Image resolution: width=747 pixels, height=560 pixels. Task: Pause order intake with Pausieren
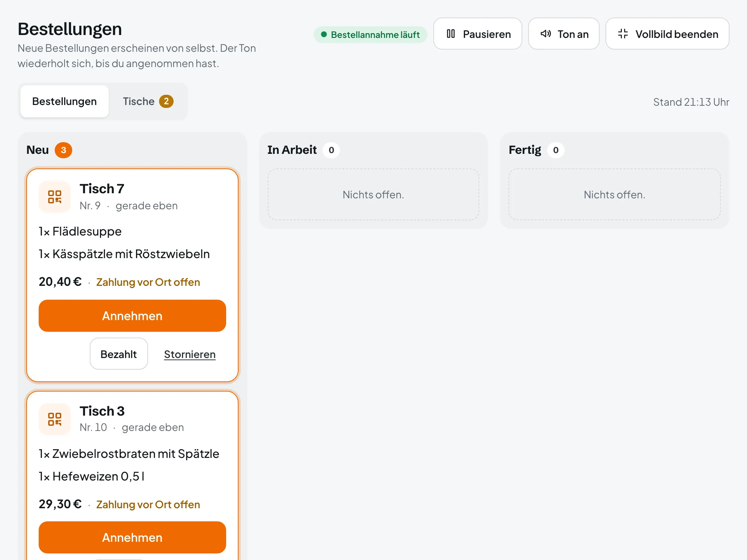pyautogui.click(x=478, y=34)
